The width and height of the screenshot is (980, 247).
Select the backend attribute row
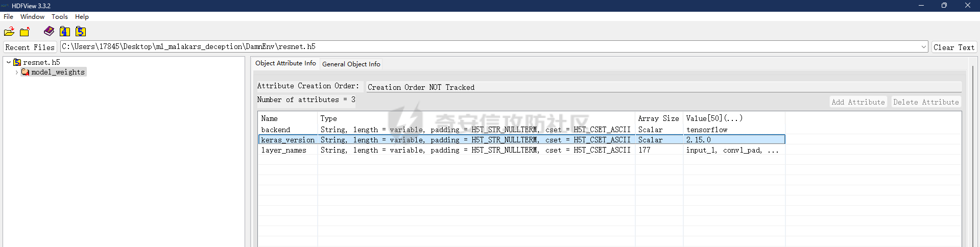point(276,130)
